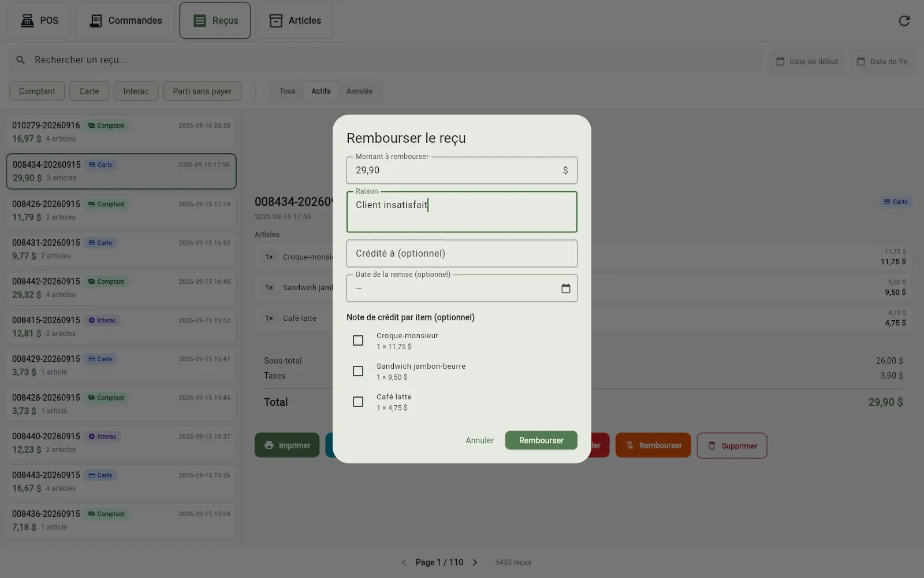This screenshot has height=578, width=924.
Task: Click the calendar icon on Date de fin
Action: [861, 61]
